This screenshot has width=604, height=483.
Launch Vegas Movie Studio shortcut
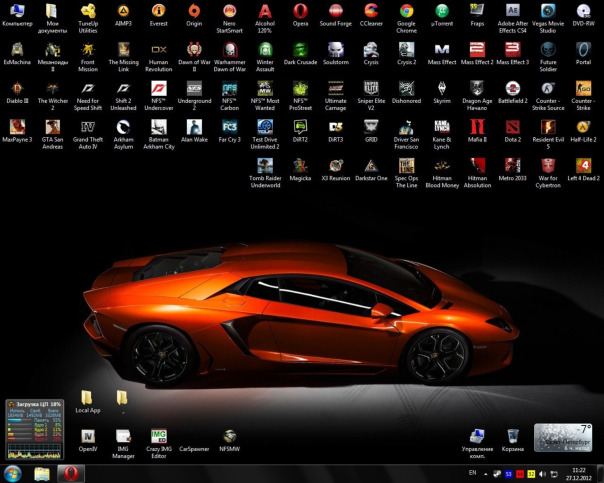pos(547,11)
